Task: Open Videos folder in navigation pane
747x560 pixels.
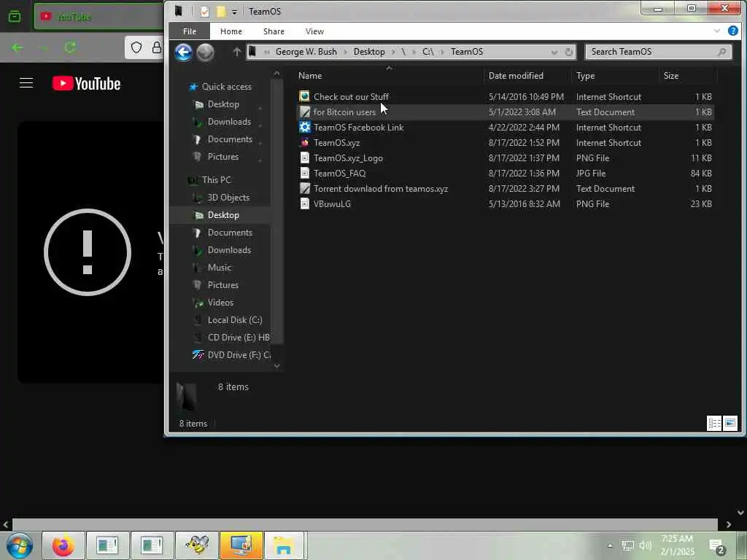Action: [220, 303]
